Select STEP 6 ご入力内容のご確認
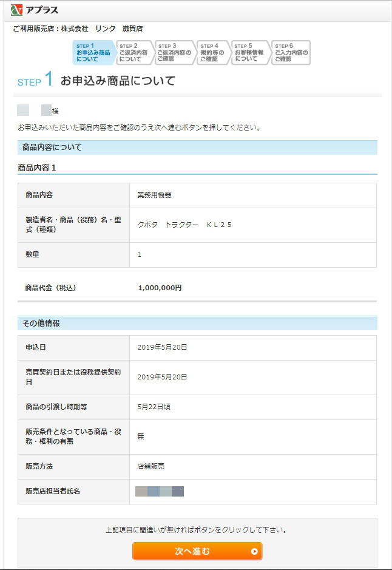This screenshot has width=392, height=570. [x=291, y=53]
